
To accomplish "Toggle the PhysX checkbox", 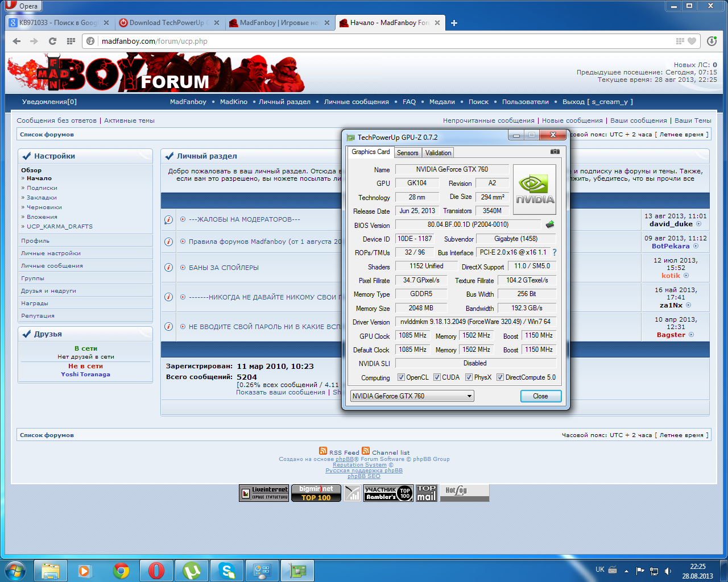I will [x=469, y=377].
